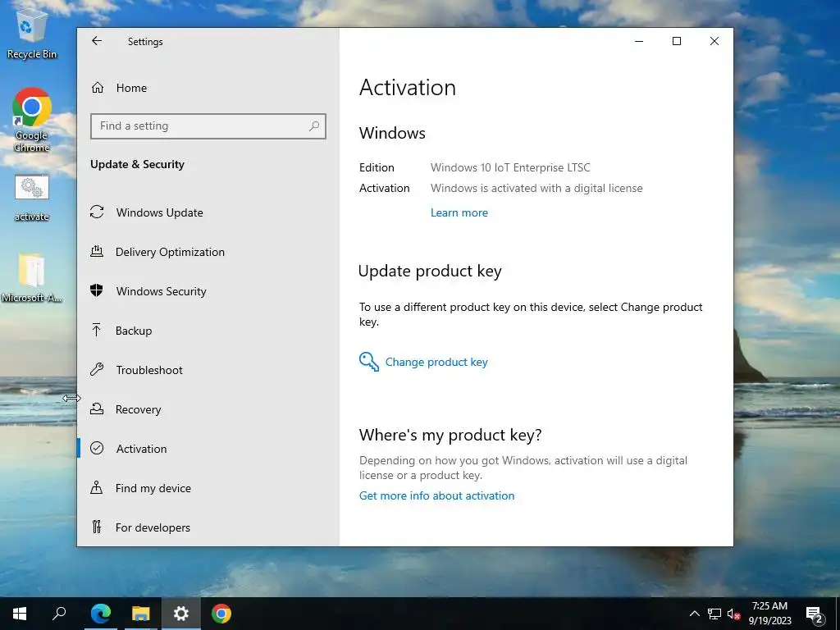840x630 pixels.
Task: Open the Windows Start menu
Action: click(x=20, y=614)
